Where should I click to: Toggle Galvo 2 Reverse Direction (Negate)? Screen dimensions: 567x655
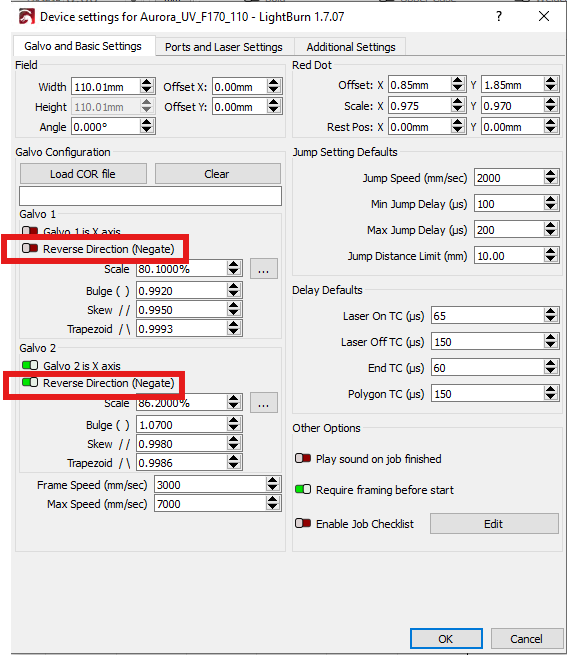(x=30, y=383)
